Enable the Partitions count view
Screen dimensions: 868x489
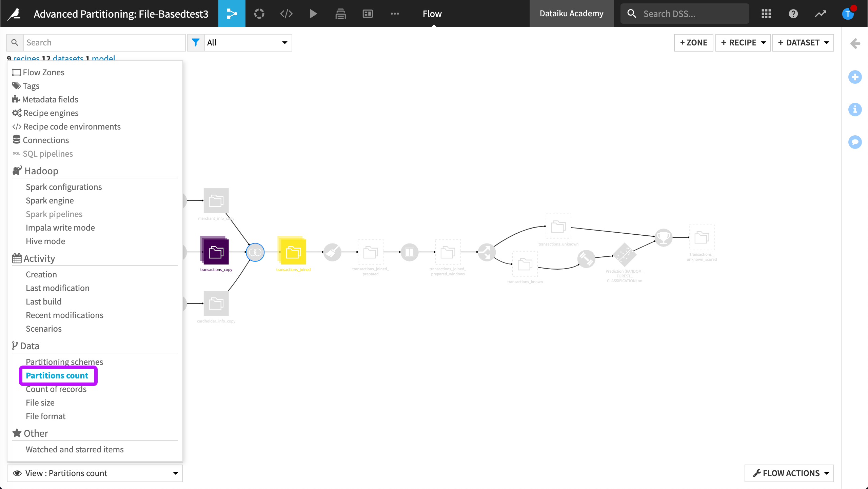[57, 375]
